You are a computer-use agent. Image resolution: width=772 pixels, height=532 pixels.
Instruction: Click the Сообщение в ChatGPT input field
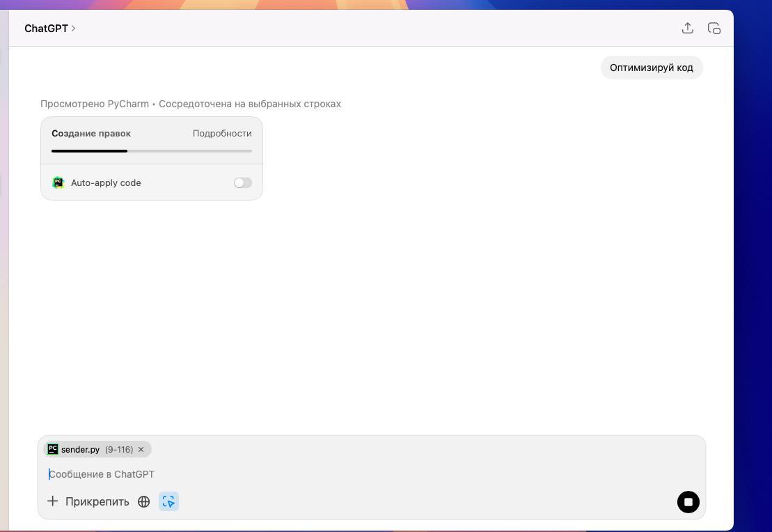pyautogui.click(x=372, y=474)
